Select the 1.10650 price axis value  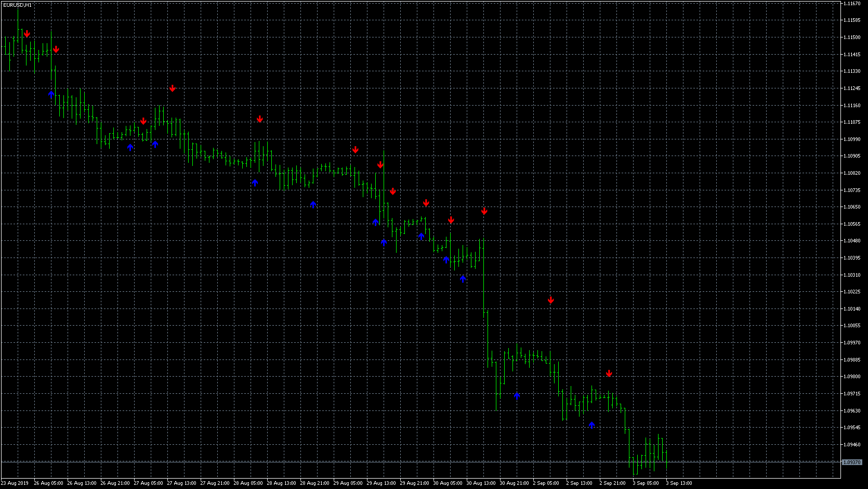[852, 207]
